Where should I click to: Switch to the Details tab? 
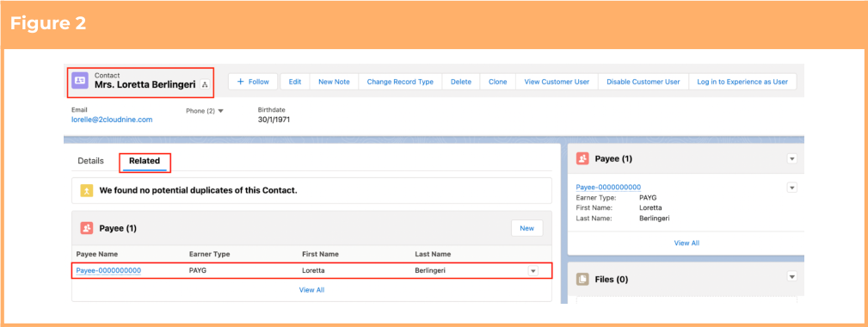91,161
